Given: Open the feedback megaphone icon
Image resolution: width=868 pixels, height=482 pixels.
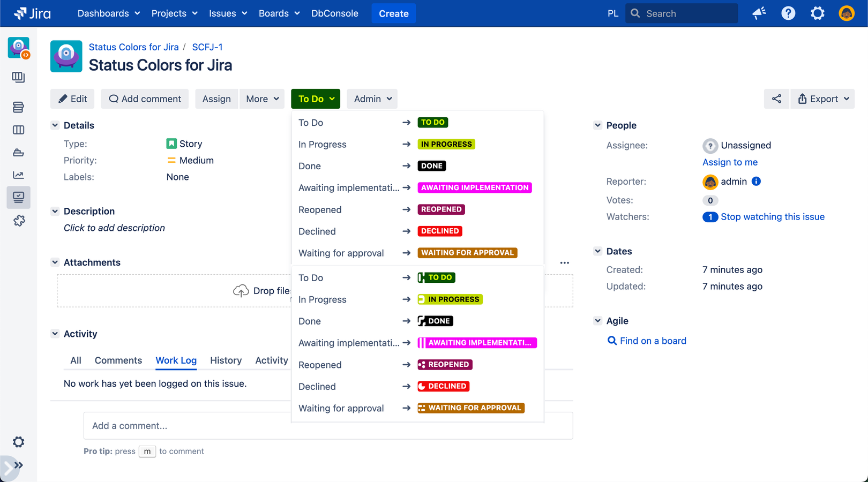Looking at the screenshot, I should pyautogui.click(x=759, y=13).
